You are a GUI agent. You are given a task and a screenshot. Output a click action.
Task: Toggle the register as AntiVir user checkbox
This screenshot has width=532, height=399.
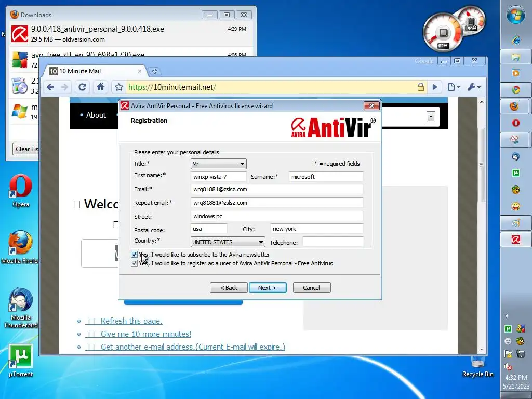(135, 263)
